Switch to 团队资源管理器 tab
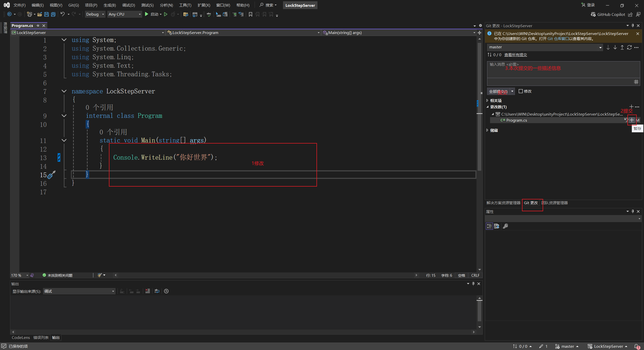644x350 pixels. [554, 203]
